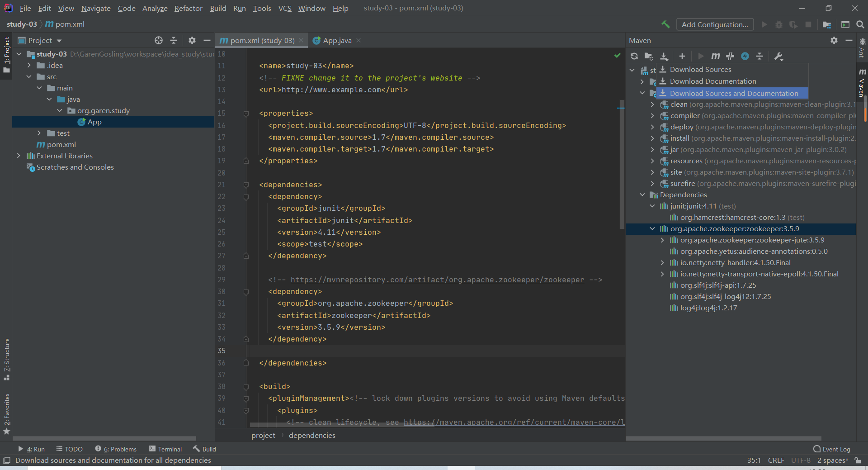Image resolution: width=868 pixels, height=470 pixels.
Task: Expand the .idea folder
Action: (29, 65)
